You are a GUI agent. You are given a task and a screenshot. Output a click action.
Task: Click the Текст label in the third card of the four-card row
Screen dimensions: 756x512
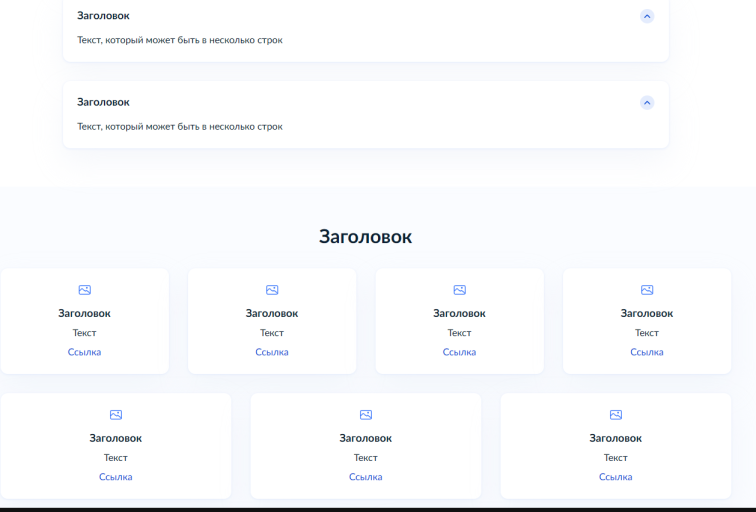click(x=459, y=333)
